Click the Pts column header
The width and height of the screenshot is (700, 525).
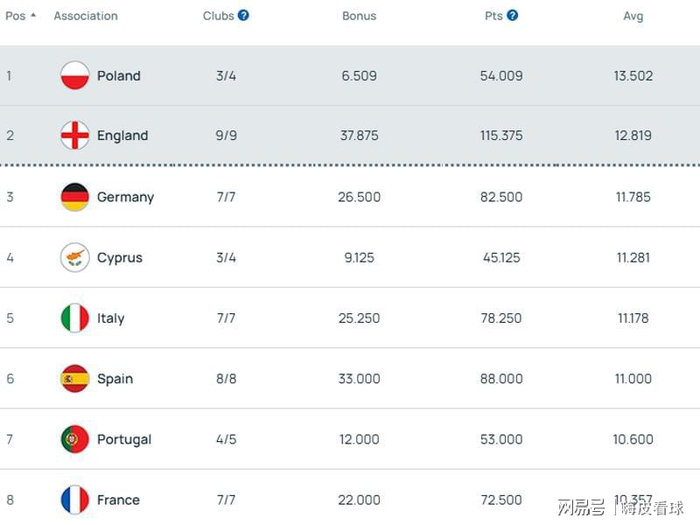click(x=492, y=16)
